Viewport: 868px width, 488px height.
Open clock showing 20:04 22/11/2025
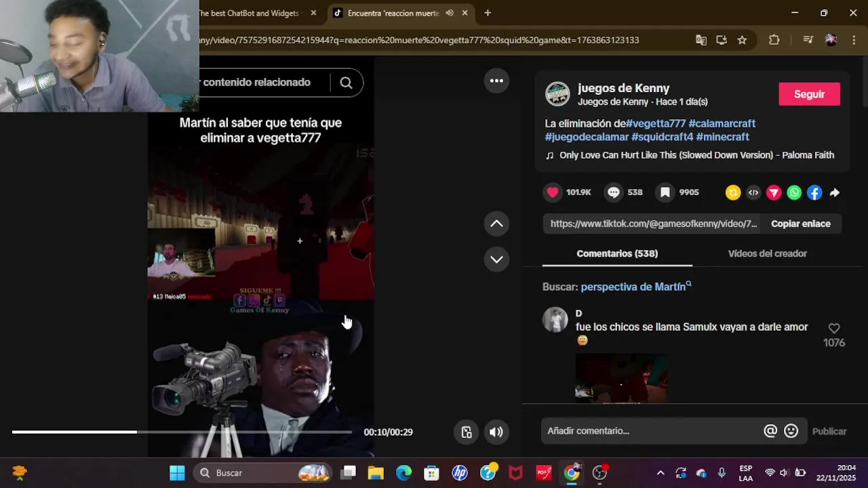(x=836, y=472)
